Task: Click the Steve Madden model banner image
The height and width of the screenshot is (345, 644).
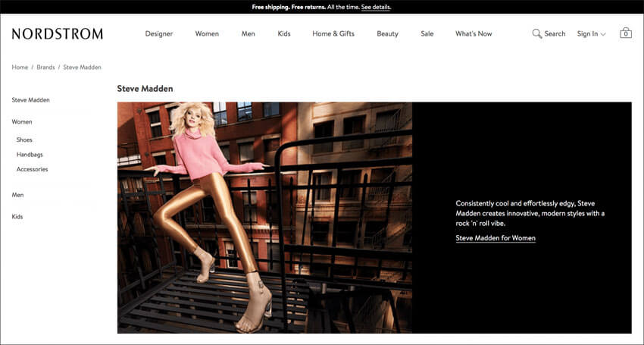Action: tap(264, 218)
